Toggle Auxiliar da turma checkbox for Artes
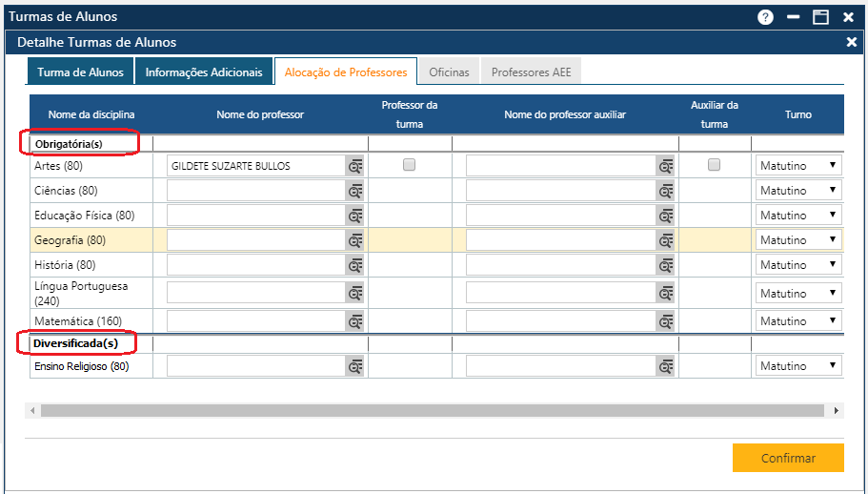The height and width of the screenshot is (494, 868). point(714,165)
